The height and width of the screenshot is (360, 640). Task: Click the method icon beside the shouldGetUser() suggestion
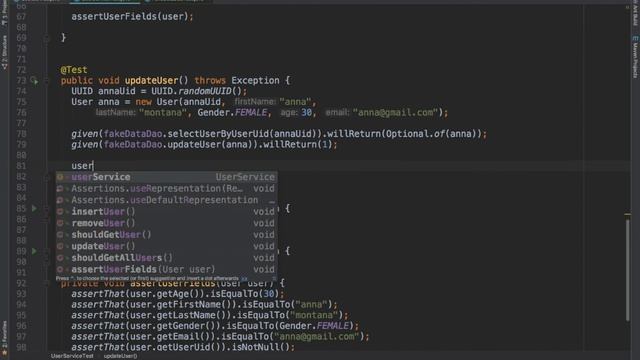pos(60,235)
